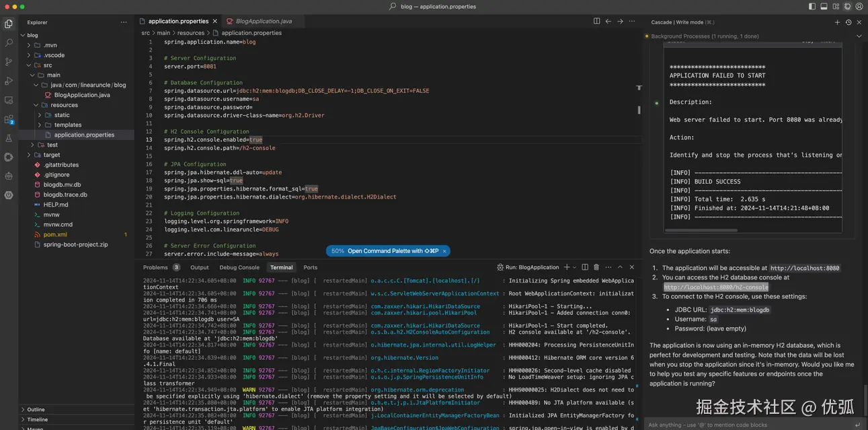This screenshot has width=868, height=430.
Task: Open the Testing flask icon view
Action: point(9,138)
